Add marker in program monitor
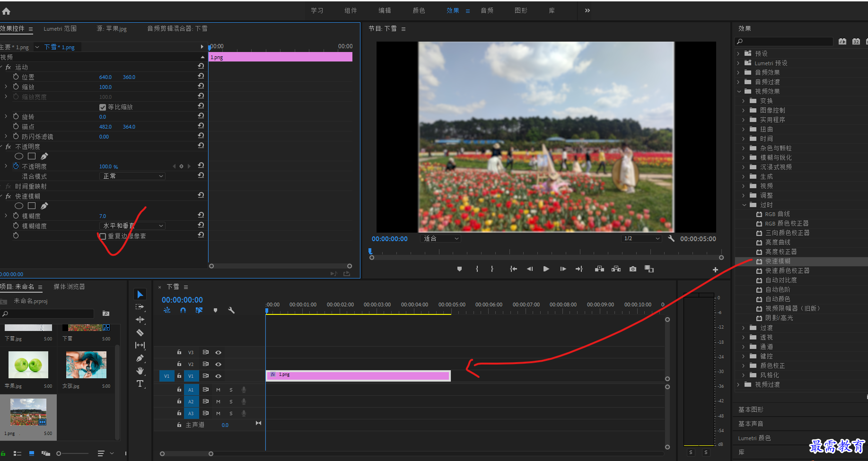 tap(459, 269)
